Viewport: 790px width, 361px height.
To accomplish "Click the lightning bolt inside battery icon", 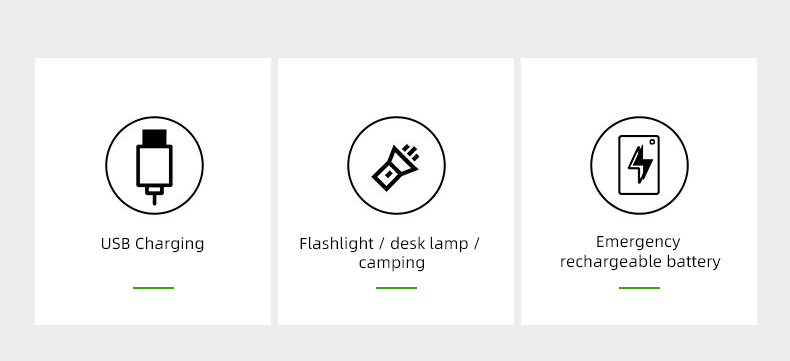I will pos(640,165).
